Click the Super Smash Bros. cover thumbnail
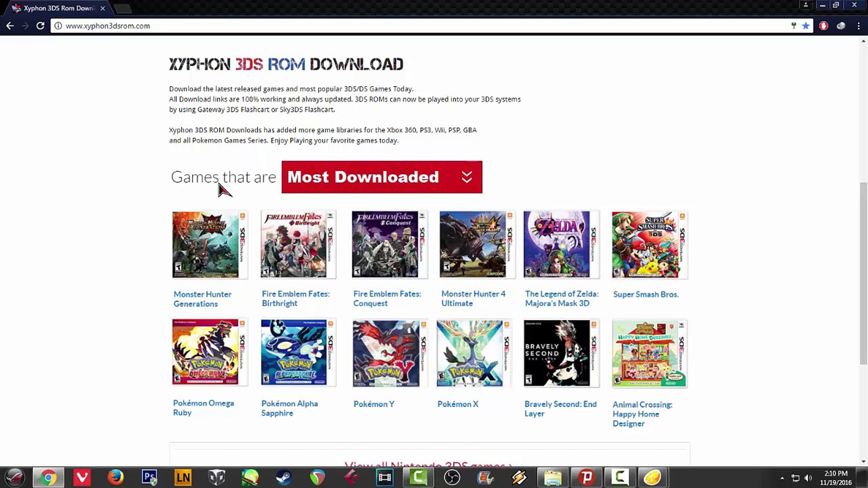The width and height of the screenshot is (868, 488). pos(649,244)
